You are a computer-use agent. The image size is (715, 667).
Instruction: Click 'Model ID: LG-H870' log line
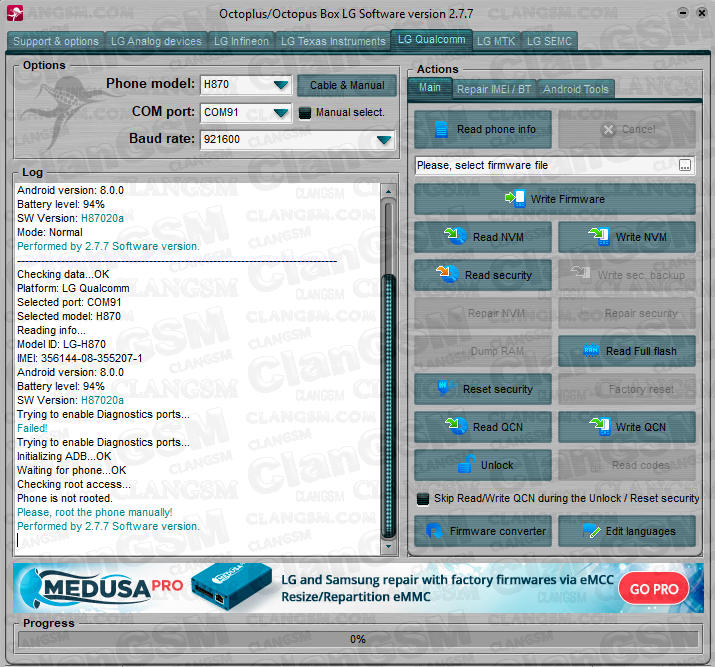(x=62, y=344)
